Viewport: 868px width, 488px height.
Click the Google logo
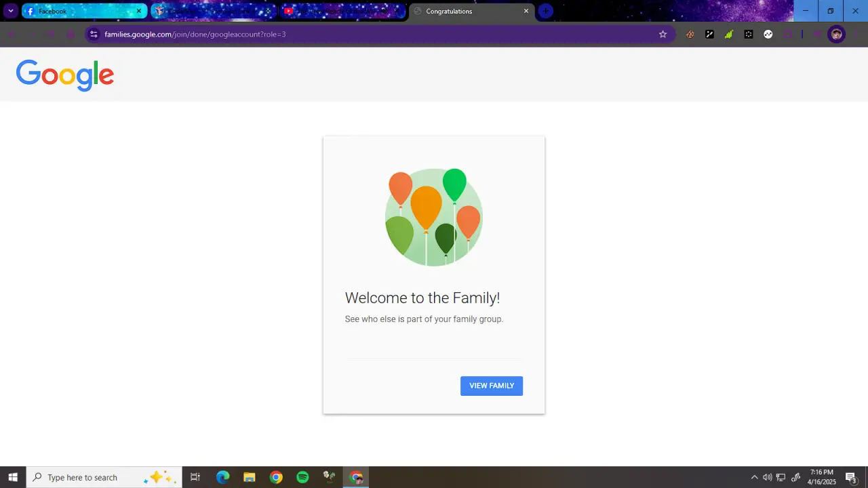click(x=65, y=75)
